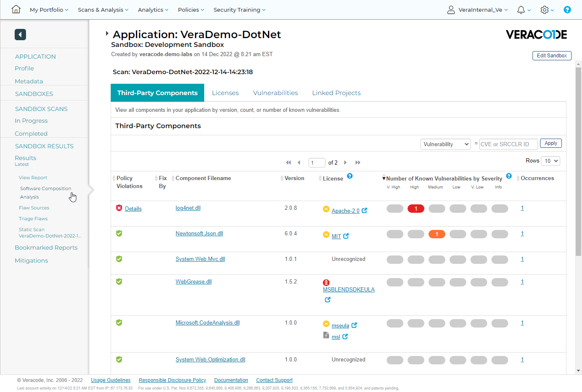
Task: Open occurrences count for WebGrease.dll
Action: (522, 281)
